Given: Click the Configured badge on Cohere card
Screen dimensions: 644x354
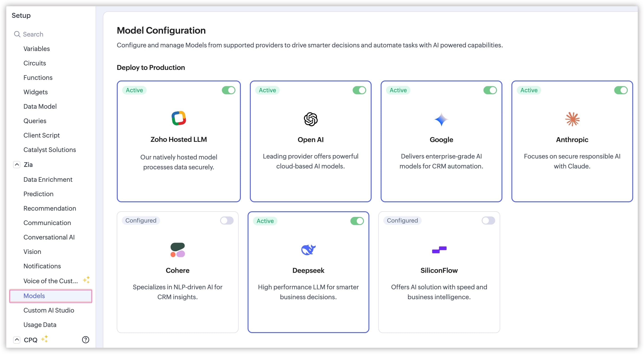Looking at the screenshot, I should [141, 220].
